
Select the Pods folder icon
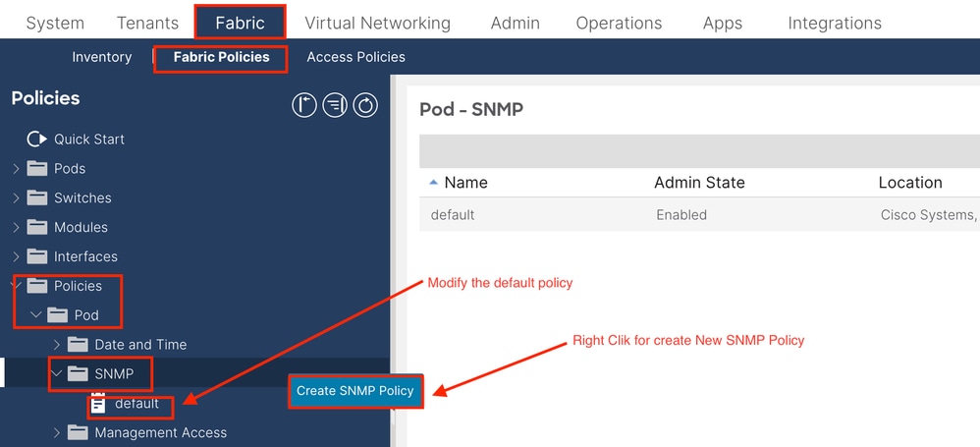tap(37, 168)
